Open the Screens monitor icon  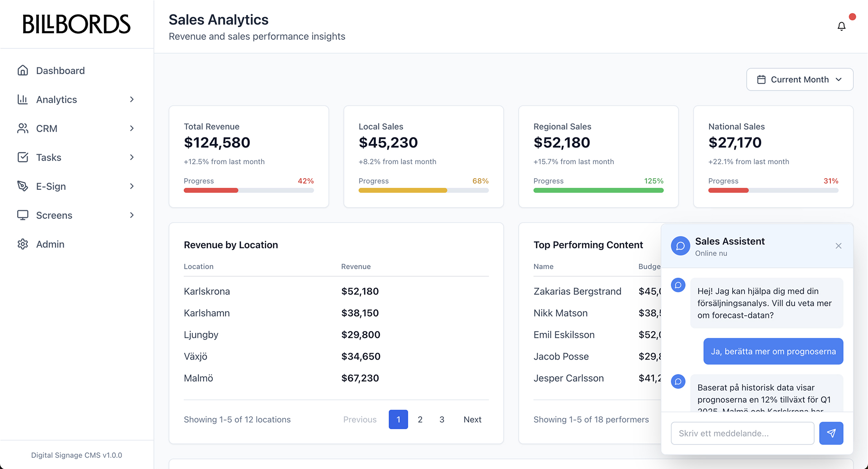23,215
